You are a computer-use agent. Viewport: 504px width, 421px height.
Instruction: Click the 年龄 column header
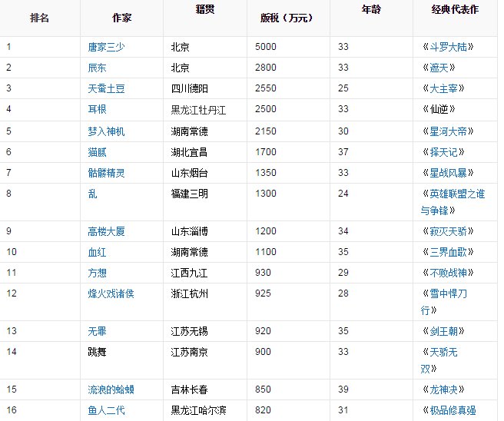point(371,9)
